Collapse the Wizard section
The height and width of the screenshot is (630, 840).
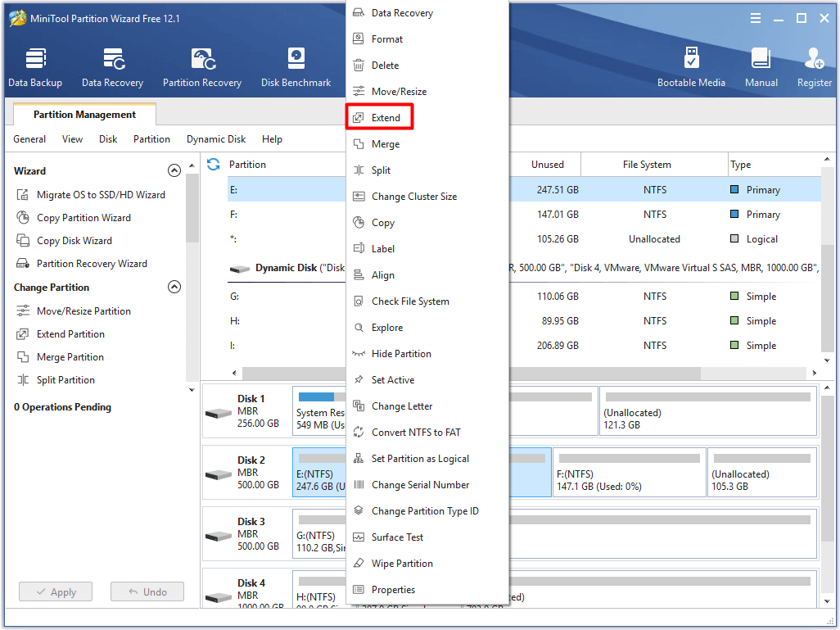174,170
